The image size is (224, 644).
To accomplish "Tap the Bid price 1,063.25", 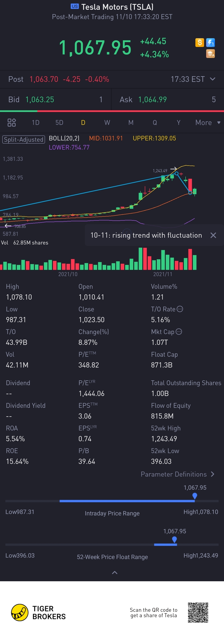I will tap(40, 100).
